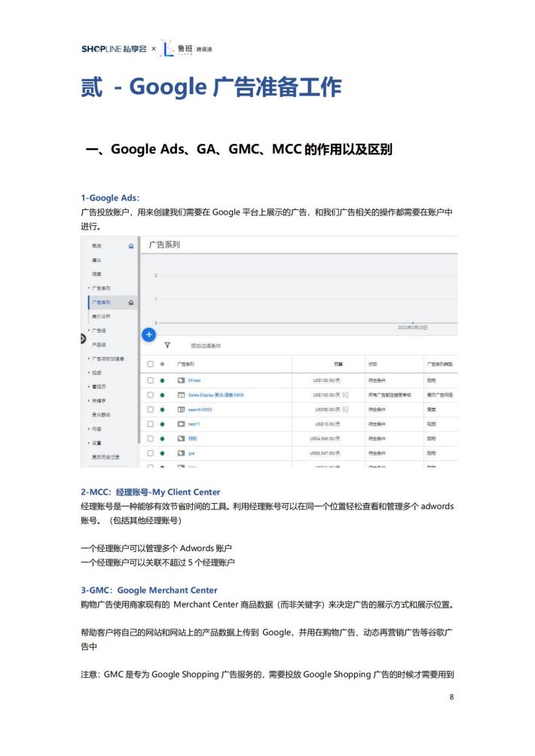Tick the select-all checkbox in the table header
This screenshot has height=756, width=535.
(x=150, y=364)
